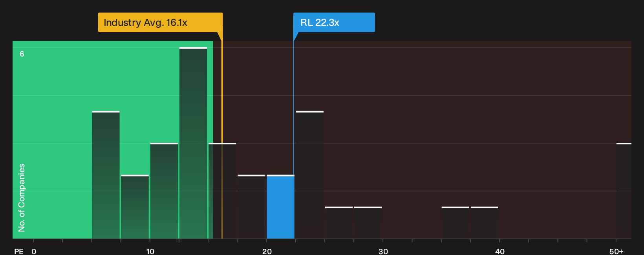644x255 pixels.
Task: Click the x-axis label 10
Action: [150, 251]
